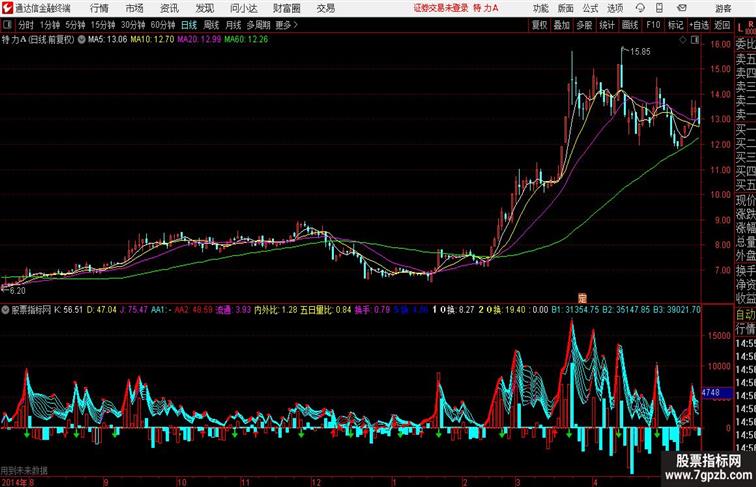Click the MA10: 12.70 label
756x487 pixels.
152,40
